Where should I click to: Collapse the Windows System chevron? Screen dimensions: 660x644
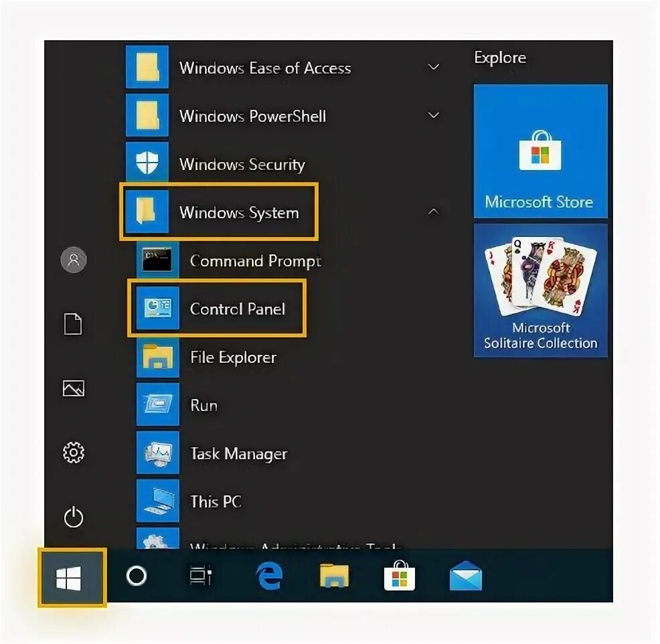point(434,212)
